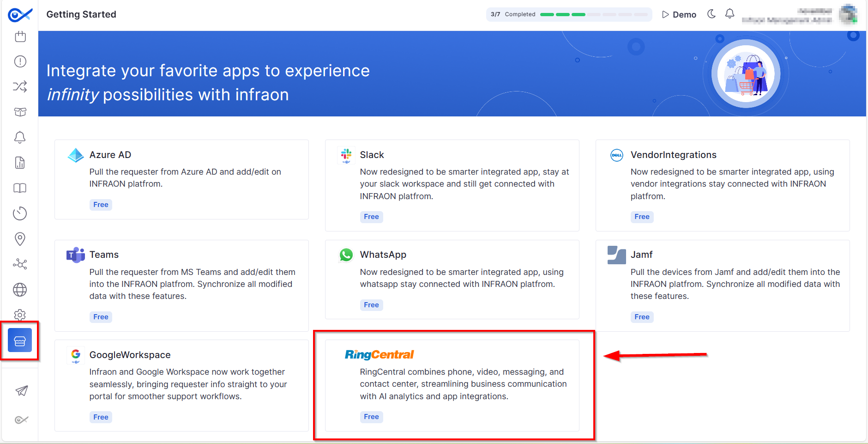This screenshot has width=868, height=444.
Task: Open the network topology sidebar icon
Action: tap(20, 264)
